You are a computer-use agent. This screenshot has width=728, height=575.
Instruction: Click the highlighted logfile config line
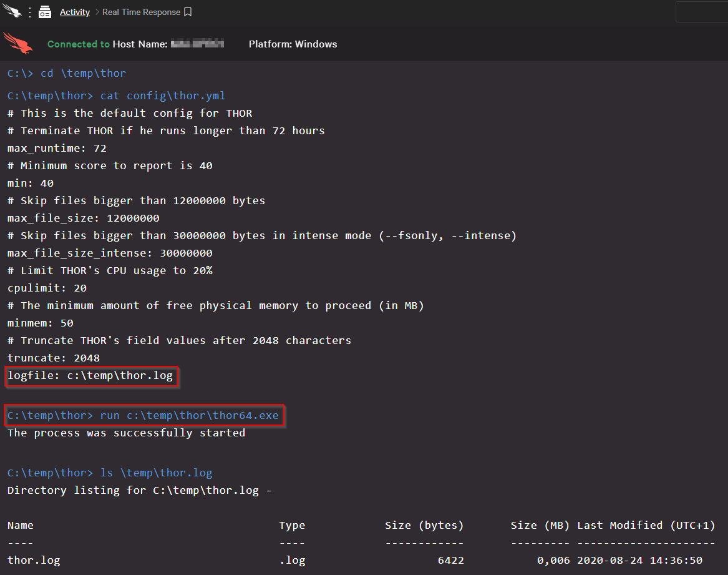point(90,375)
